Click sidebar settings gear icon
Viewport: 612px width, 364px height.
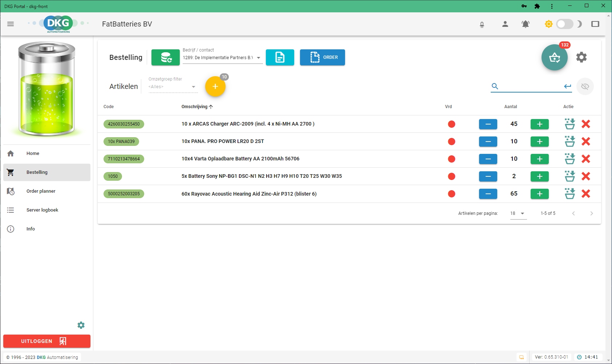(81, 325)
